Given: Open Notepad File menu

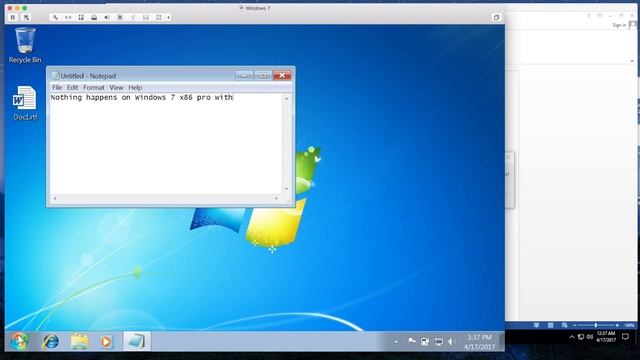Looking at the screenshot, I should 57,87.
